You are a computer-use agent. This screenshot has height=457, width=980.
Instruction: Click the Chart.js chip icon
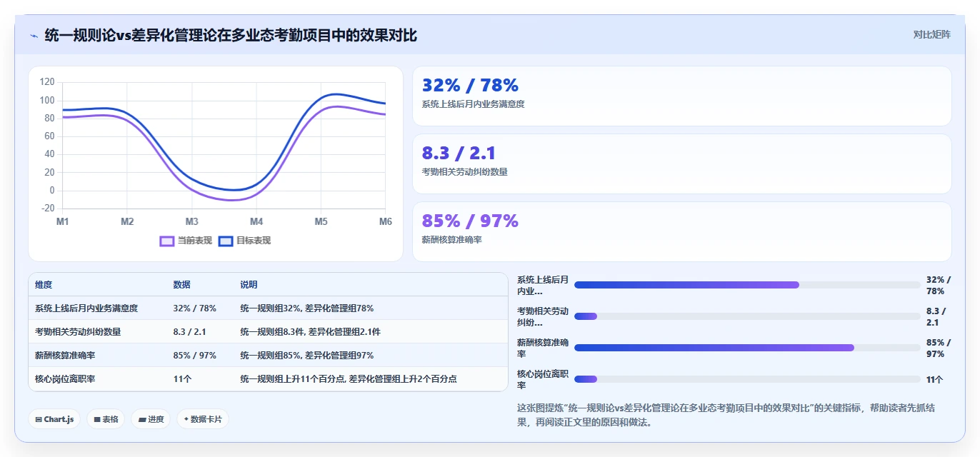pyautogui.click(x=38, y=420)
